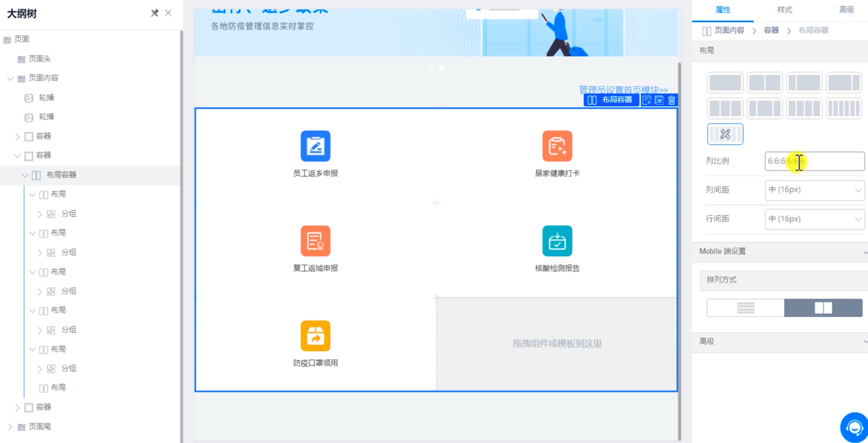This screenshot has height=443, width=868.
Task: Delete the layout container via trash icon
Action: (671, 100)
